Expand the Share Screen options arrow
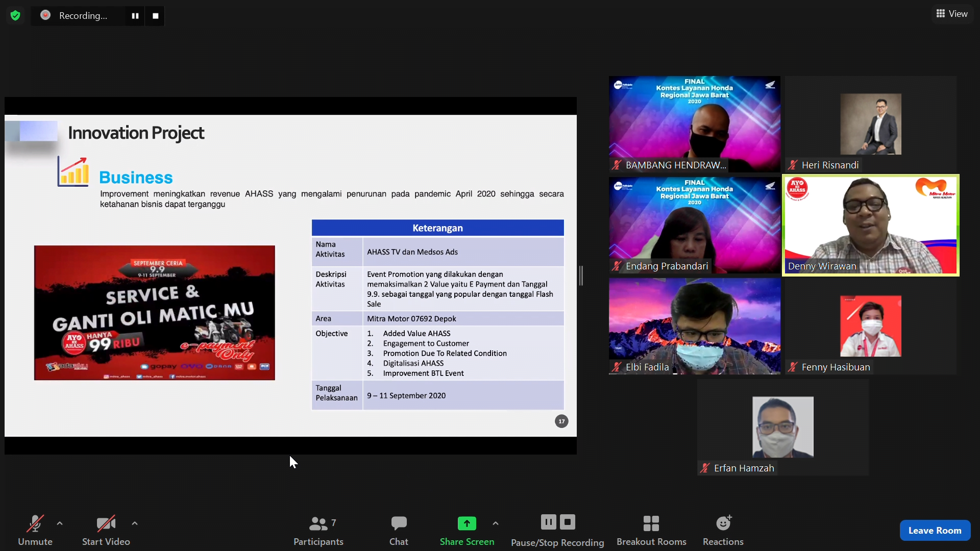Image resolution: width=980 pixels, height=551 pixels. point(496,523)
